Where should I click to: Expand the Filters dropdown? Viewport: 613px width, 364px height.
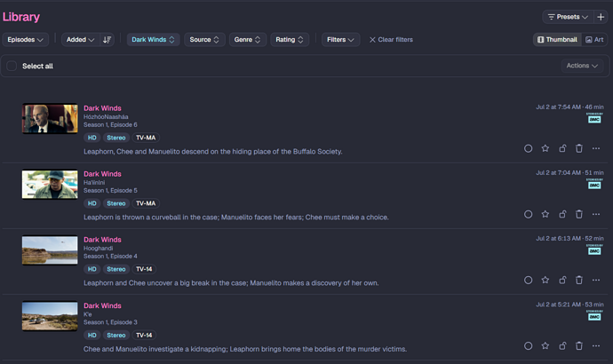point(340,39)
